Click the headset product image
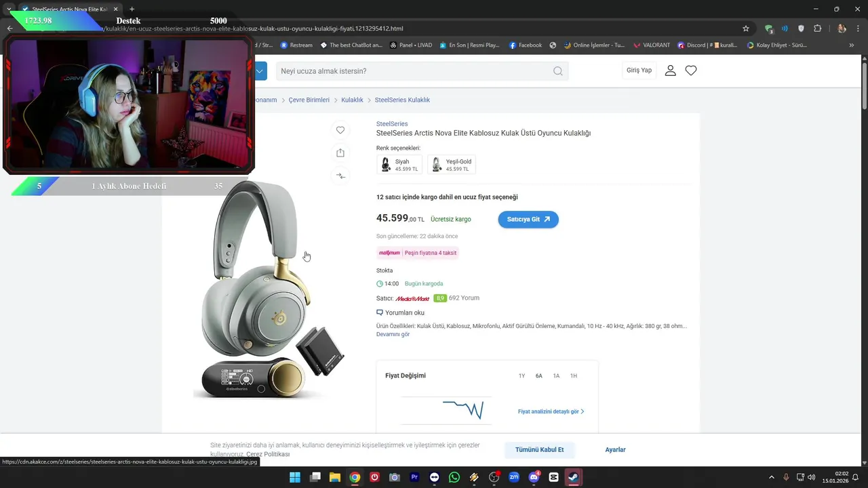 click(x=269, y=290)
